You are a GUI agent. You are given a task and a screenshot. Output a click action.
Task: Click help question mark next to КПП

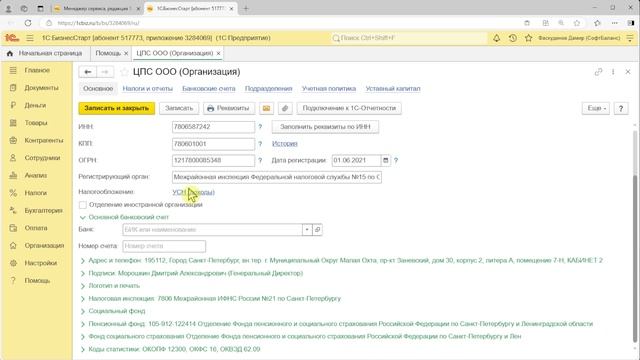pyautogui.click(x=260, y=144)
